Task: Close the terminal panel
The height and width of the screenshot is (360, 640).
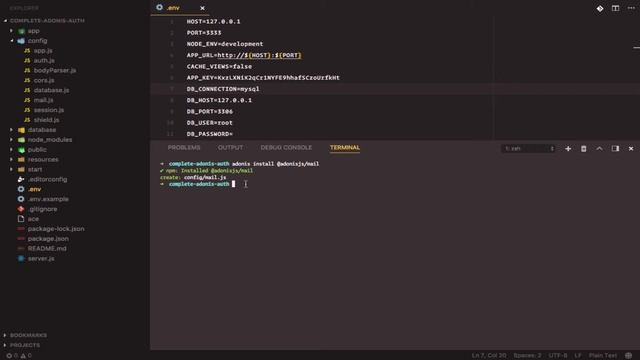Action: click(631, 149)
